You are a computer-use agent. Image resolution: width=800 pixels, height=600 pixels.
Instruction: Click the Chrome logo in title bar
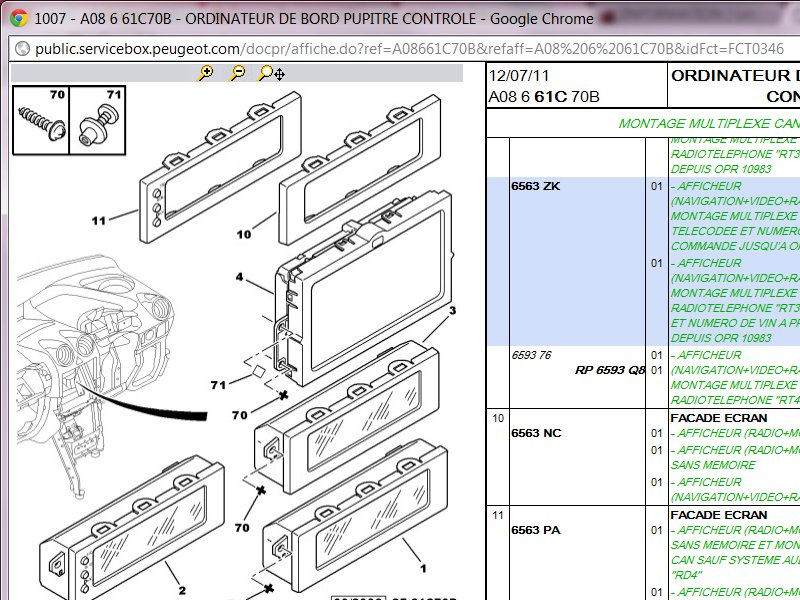tap(19, 19)
